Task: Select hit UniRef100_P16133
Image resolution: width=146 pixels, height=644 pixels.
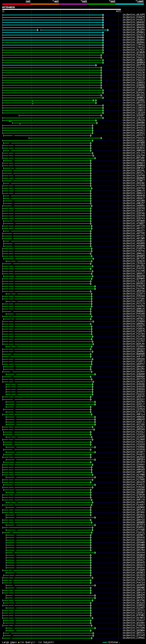Action: 134,67
